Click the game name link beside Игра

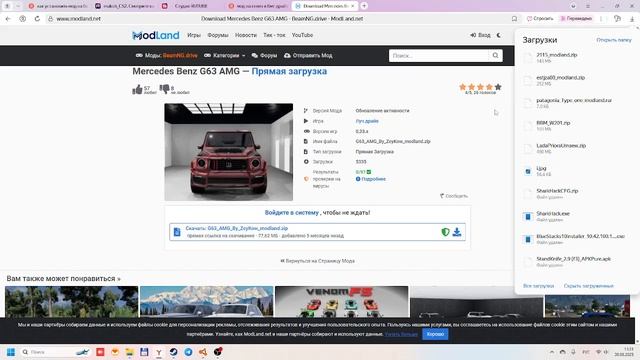click(x=367, y=121)
